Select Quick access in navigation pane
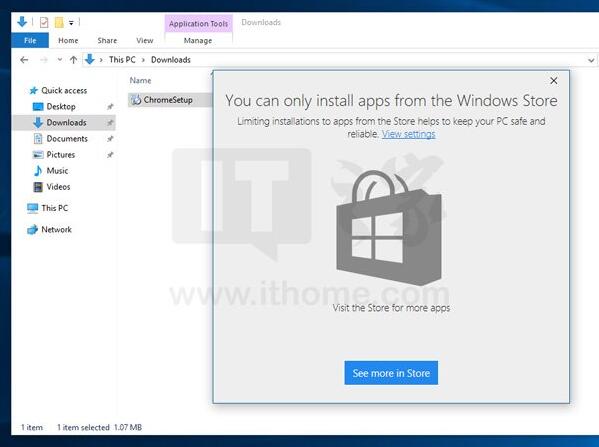599x447 pixels. tap(64, 91)
